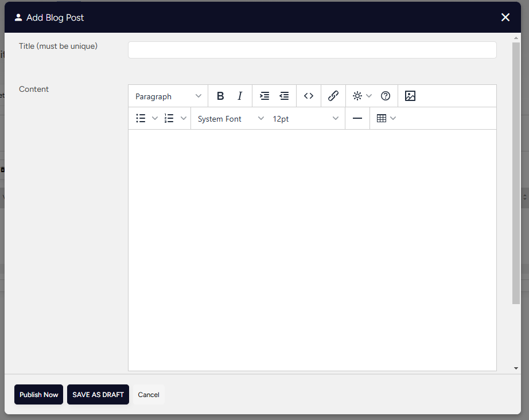The height and width of the screenshot is (420, 529).
Task: Insert a horizontal line
Action: click(357, 118)
